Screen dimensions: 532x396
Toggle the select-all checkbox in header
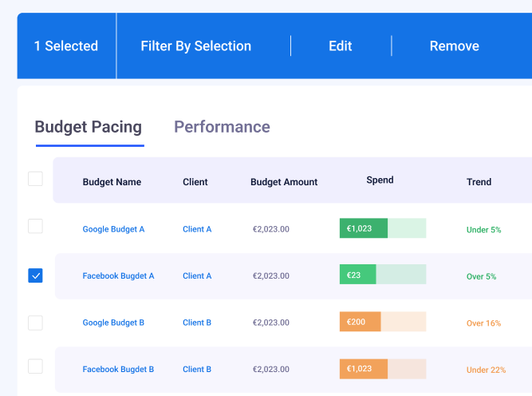pos(35,179)
